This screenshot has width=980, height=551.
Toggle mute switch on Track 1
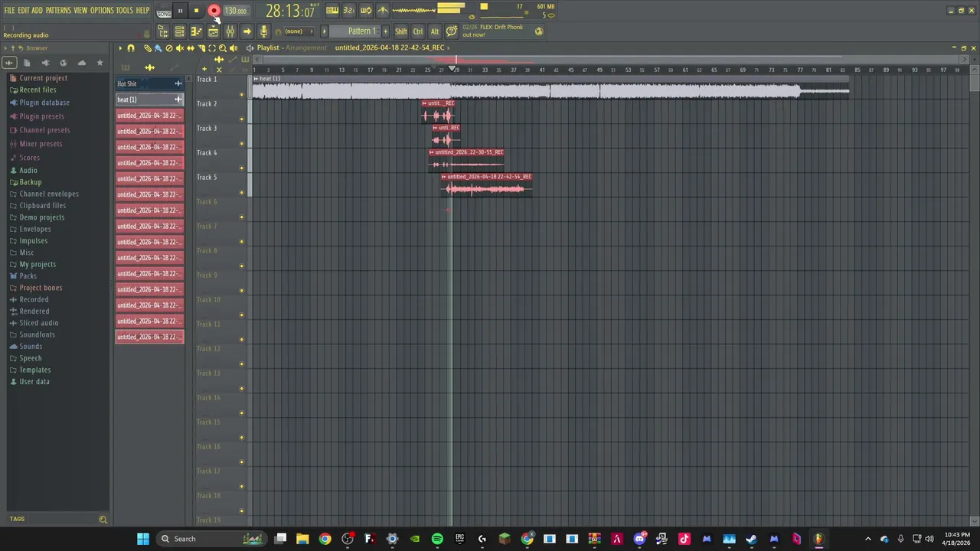(242, 95)
